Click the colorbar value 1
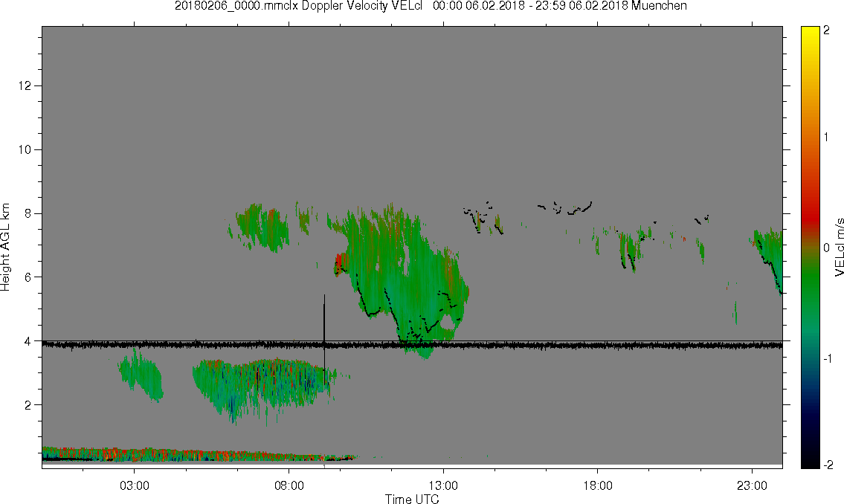 click(827, 138)
